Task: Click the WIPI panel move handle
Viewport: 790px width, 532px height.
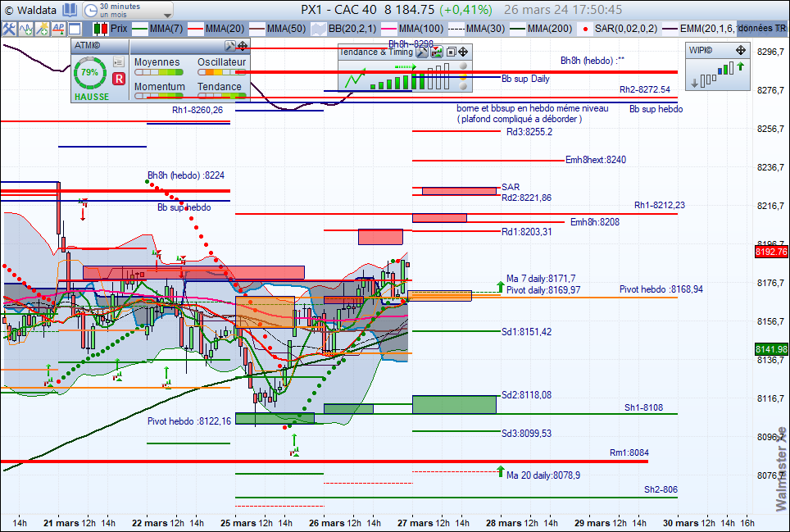Action: (741, 50)
